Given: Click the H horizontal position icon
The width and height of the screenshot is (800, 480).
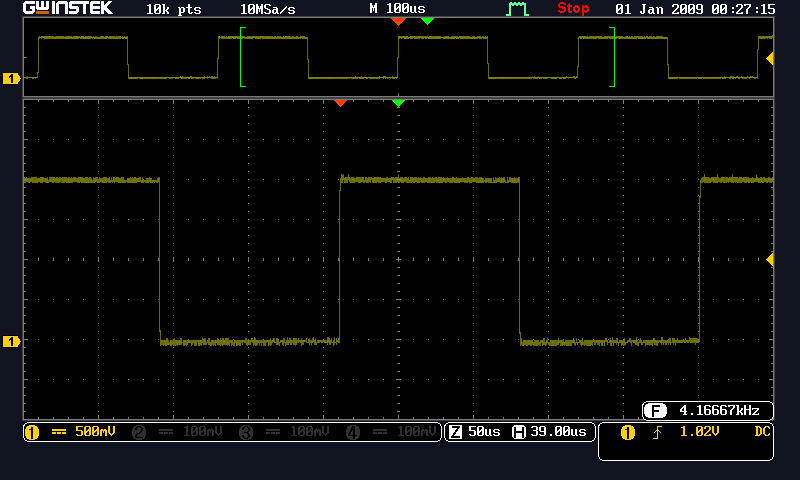Looking at the screenshot, I should point(518,432).
